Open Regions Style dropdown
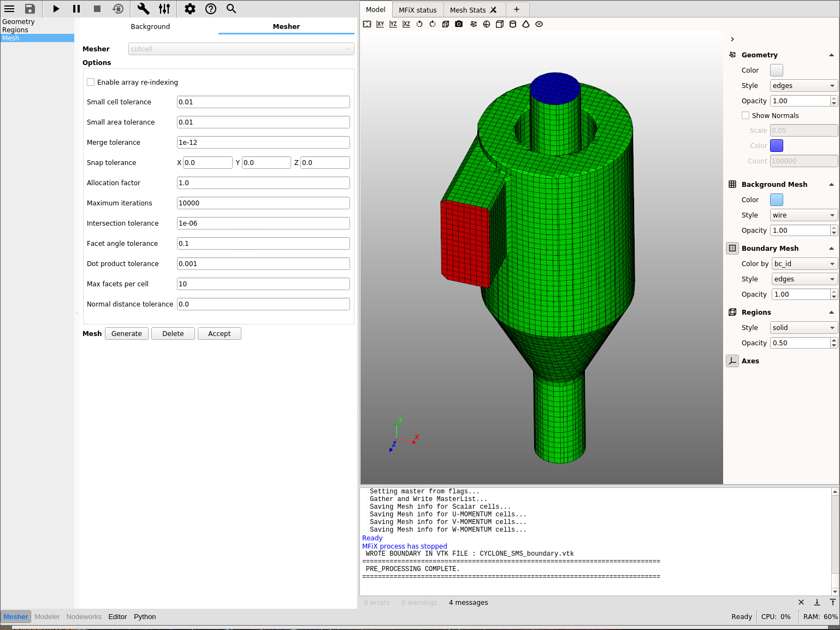The width and height of the screenshot is (840, 630). tap(803, 328)
